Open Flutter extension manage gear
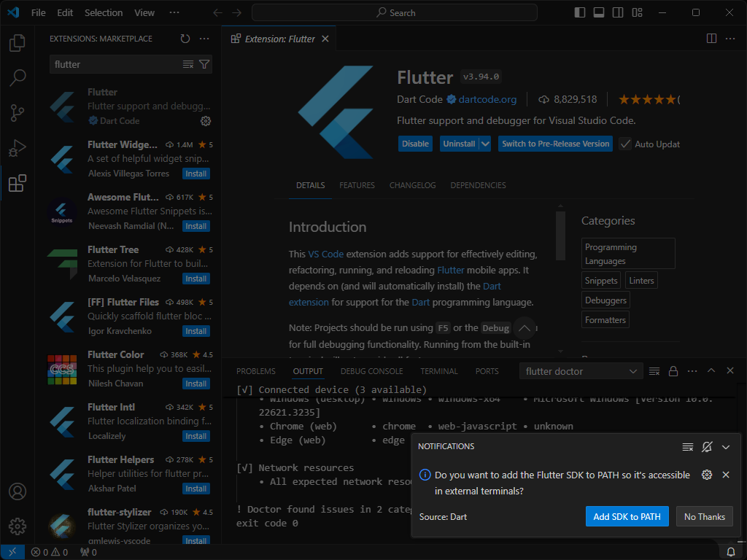This screenshot has width=747, height=560. click(205, 121)
